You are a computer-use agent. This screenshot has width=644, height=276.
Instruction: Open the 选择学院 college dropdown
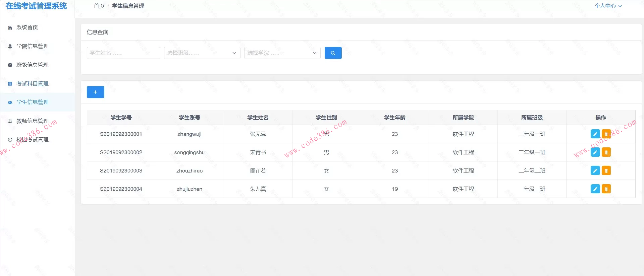tap(282, 53)
